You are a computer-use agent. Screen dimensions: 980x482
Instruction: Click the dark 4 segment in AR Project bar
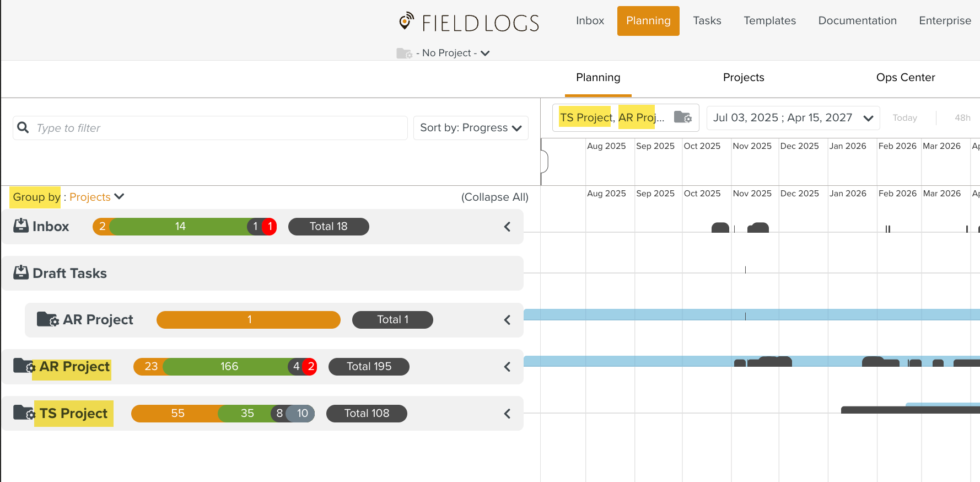pos(296,367)
